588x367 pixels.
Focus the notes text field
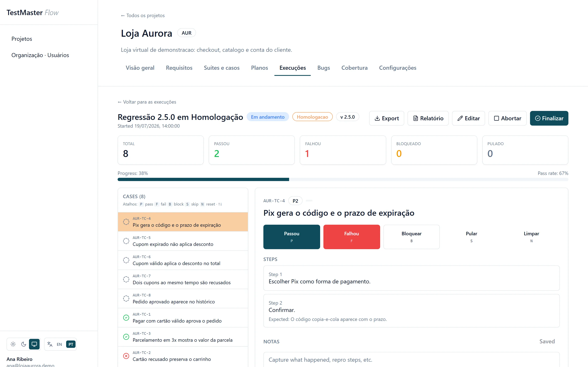[x=411, y=359]
